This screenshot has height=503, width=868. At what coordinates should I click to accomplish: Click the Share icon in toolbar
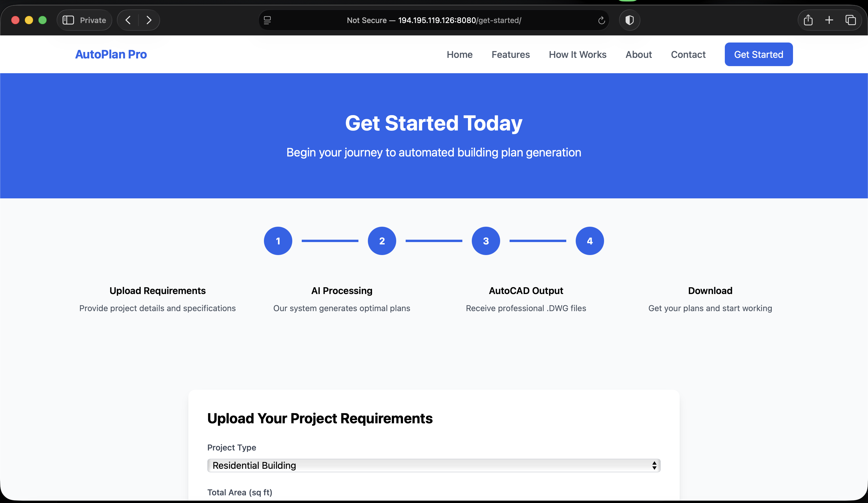click(x=808, y=20)
